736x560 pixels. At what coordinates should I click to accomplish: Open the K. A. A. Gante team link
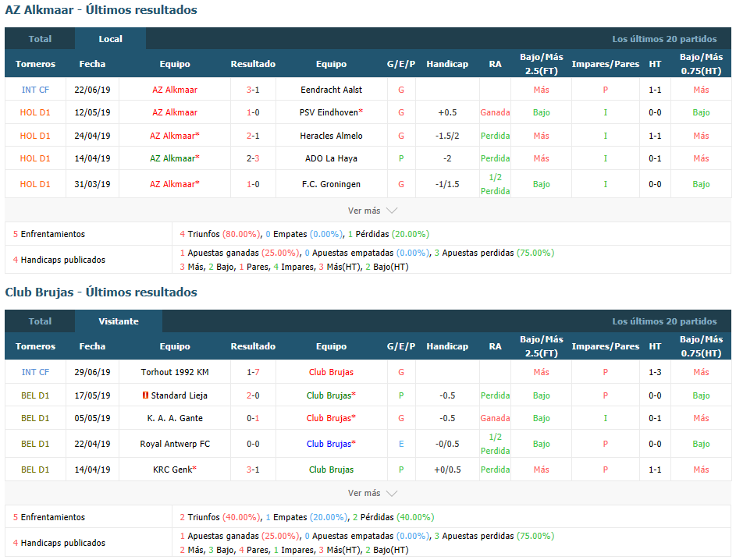coord(175,418)
